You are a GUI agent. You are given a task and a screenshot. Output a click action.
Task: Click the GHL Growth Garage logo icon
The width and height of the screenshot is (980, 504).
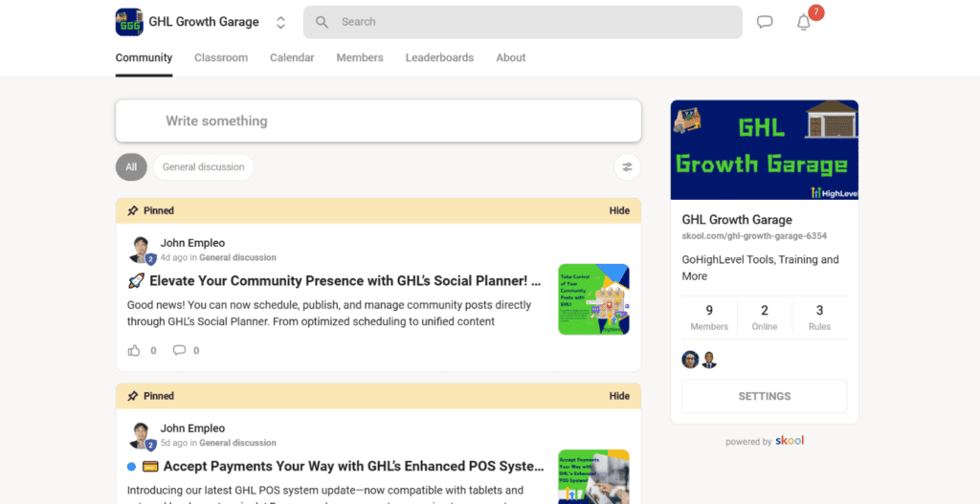click(x=129, y=22)
